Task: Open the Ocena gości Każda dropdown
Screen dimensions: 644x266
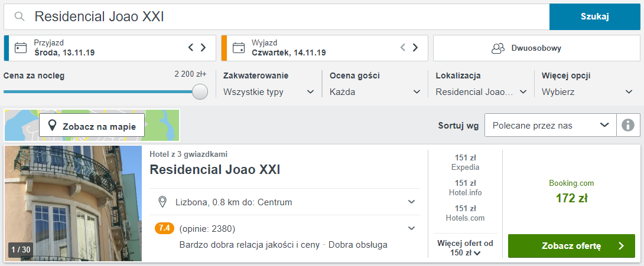Action: coord(375,92)
